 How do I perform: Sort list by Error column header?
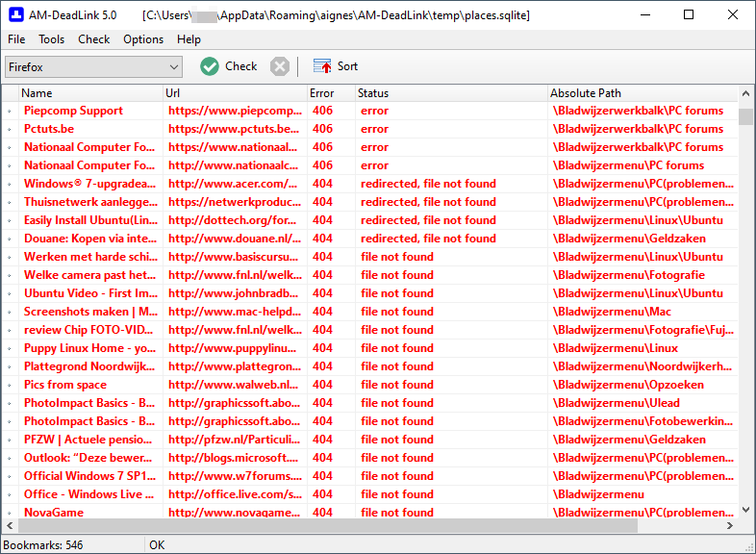[322, 93]
